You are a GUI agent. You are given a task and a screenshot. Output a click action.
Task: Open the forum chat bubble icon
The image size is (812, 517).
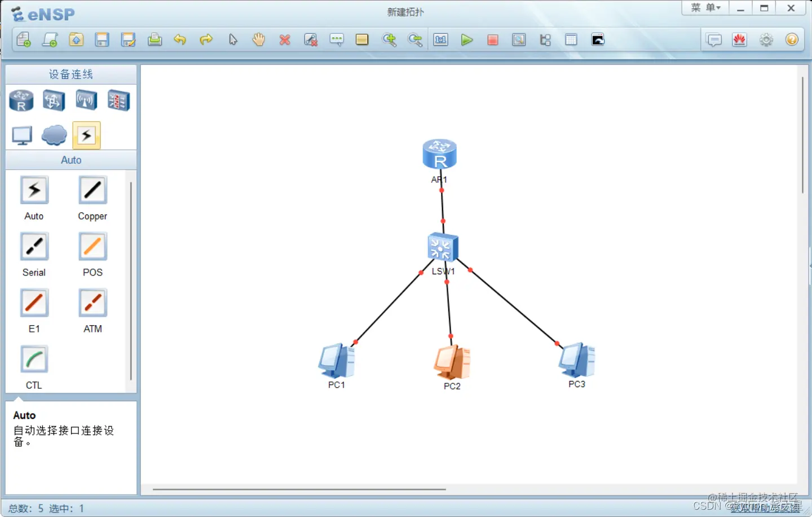714,40
